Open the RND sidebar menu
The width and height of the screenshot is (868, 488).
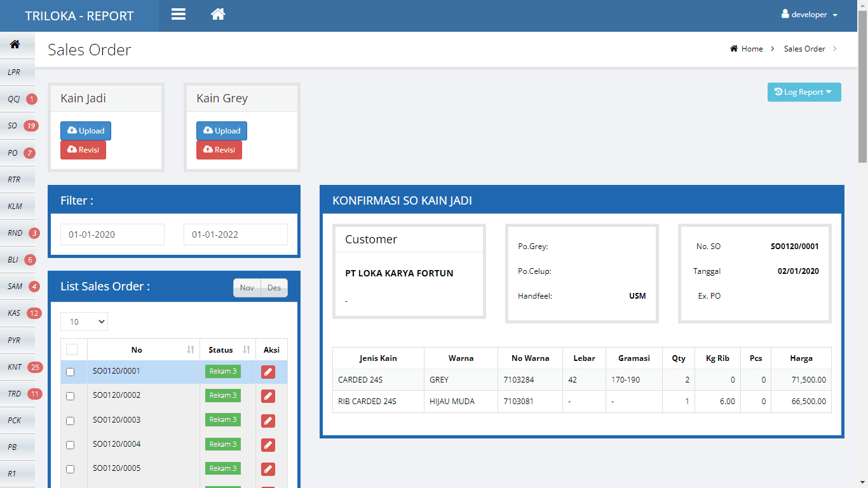[x=17, y=233]
